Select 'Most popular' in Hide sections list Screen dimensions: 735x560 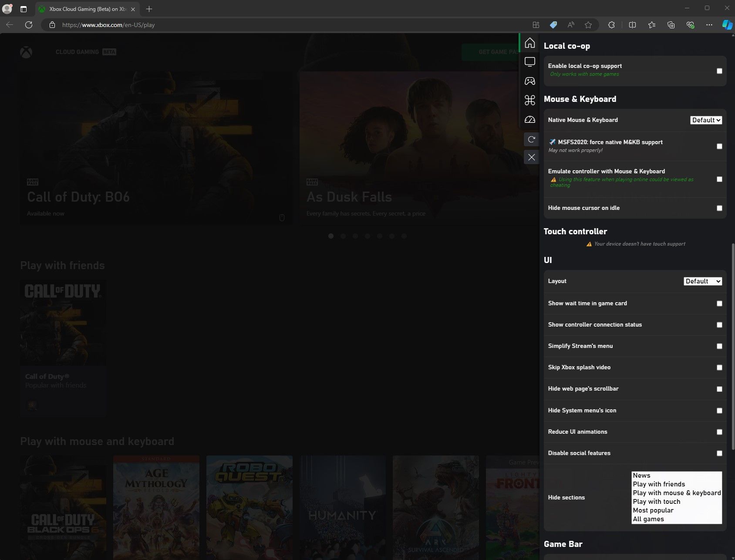tap(653, 510)
